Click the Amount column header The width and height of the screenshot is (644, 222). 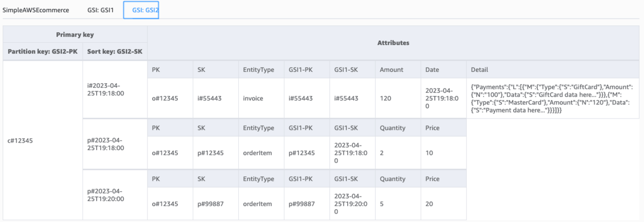(x=391, y=70)
